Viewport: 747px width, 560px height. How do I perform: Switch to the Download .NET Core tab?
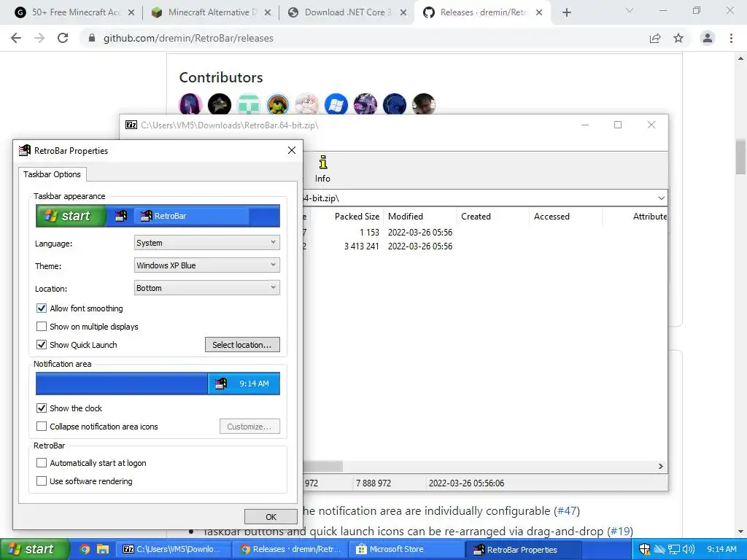click(348, 12)
